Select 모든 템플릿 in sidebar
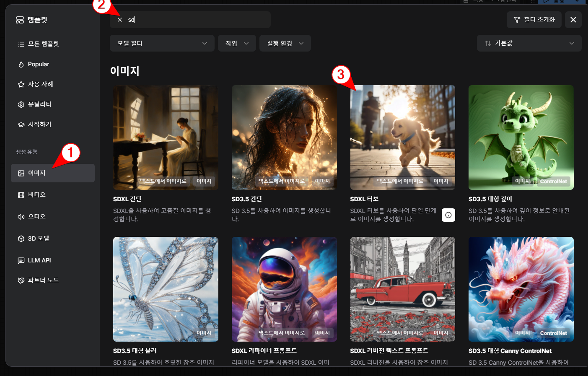The height and width of the screenshot is (376, 588). coord(43,44)
